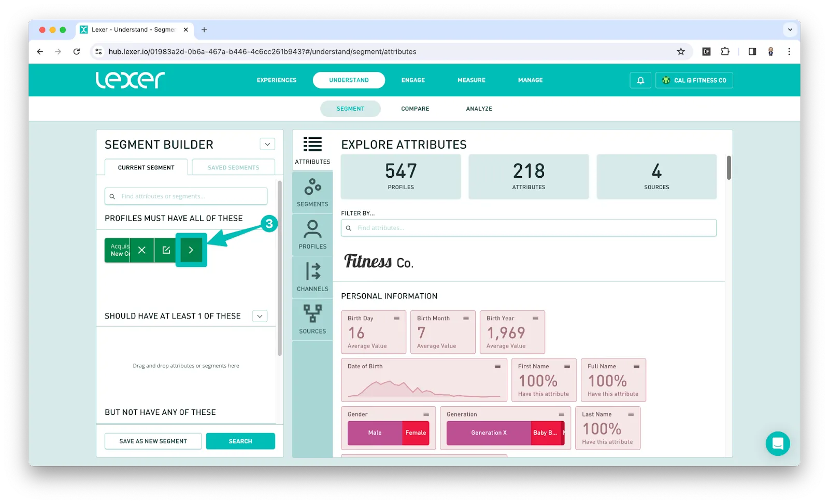Click the 547 Profiles card

401,177
